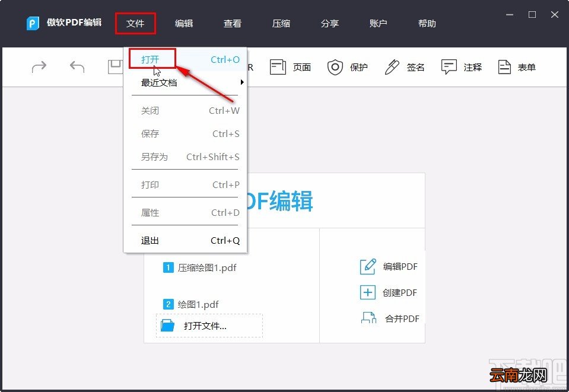Screen dimensions: 569x392
Task: Click the 创建PDF link
Action: (399, 292)
